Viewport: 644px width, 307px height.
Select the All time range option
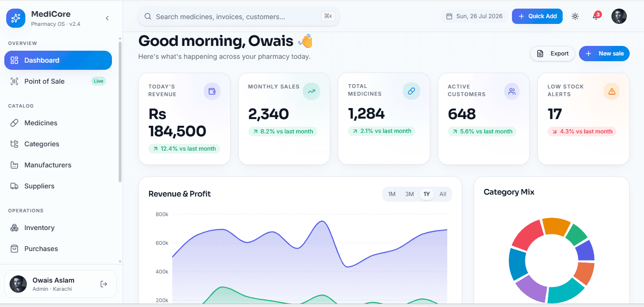[443, 194]
